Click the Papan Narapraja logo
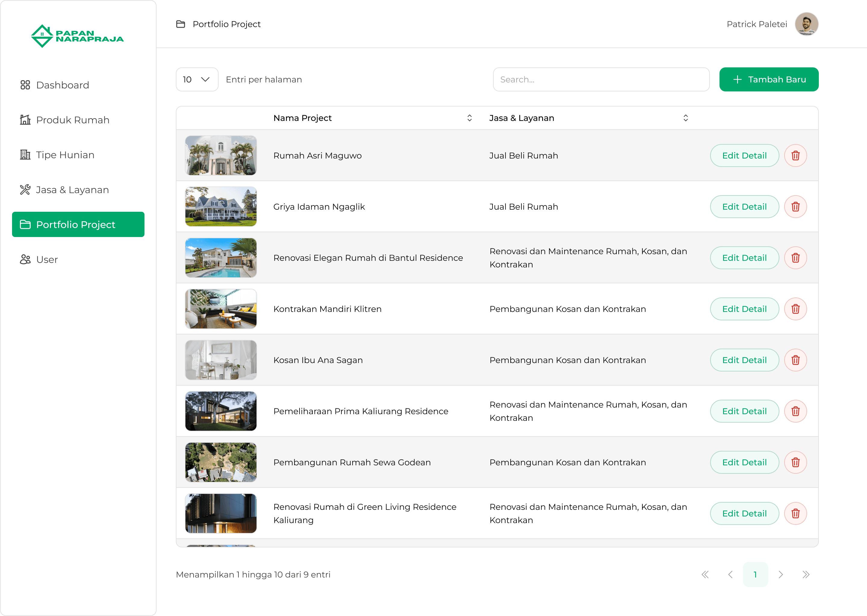Screen dimensions: 867x616 click(x=77, y=36)
